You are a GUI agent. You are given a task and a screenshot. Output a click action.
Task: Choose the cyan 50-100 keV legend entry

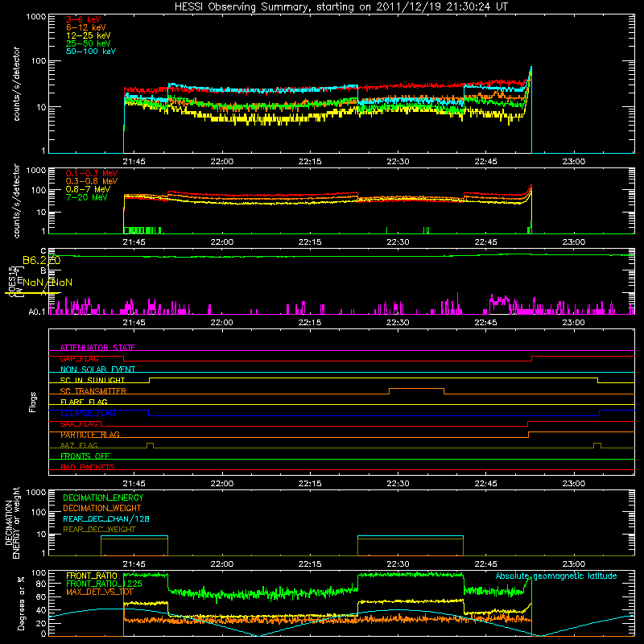tap(91, 52)
